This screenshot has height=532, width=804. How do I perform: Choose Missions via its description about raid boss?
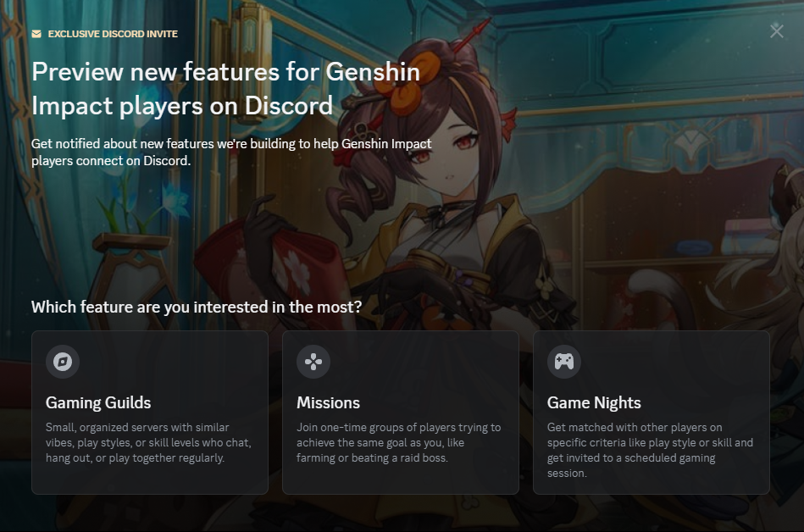[398, 442]
